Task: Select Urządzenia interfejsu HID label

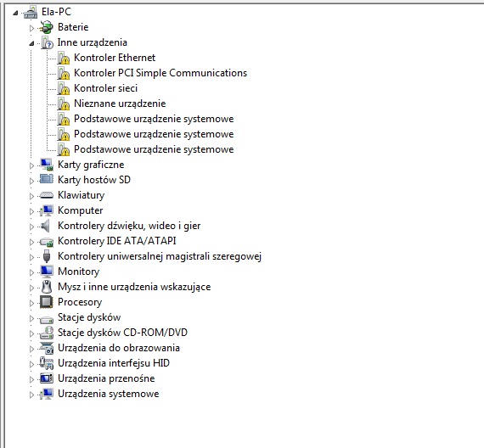Action: 114,363
